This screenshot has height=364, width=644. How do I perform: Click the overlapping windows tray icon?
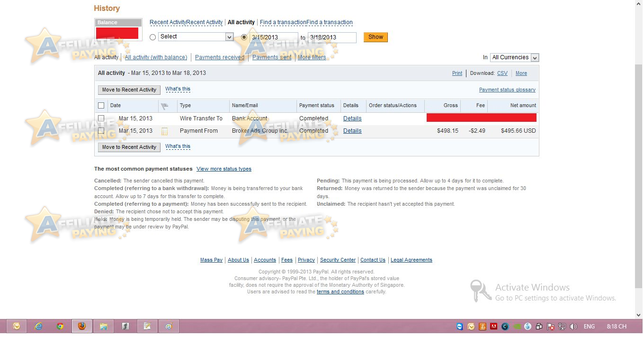click(539, 327)
